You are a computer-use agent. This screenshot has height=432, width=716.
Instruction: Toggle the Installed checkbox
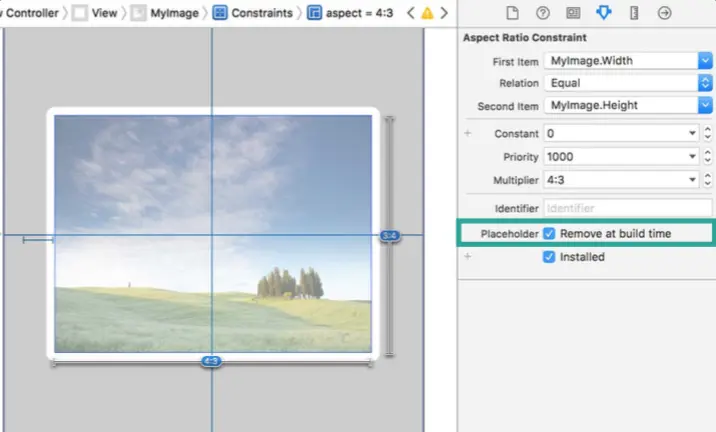click(549, 257)
